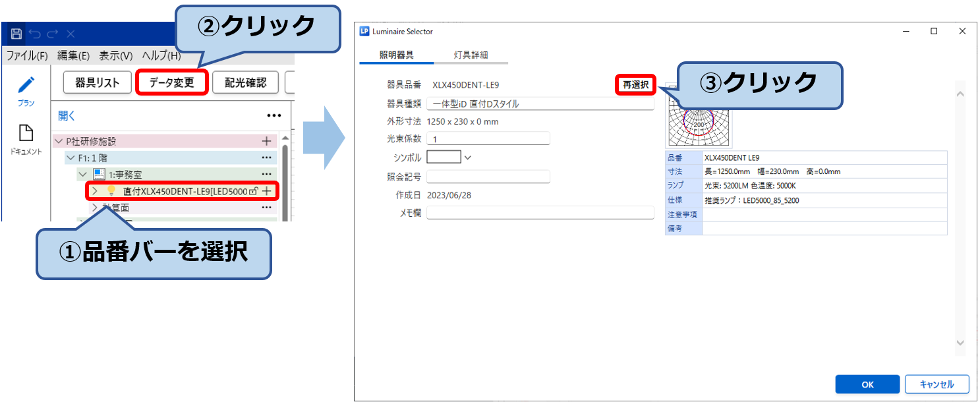Screen dimensions: 980x404
Task: Collapse the F1: 1 階 tree node
Action: pyautogui.click(x=71, y=158)
